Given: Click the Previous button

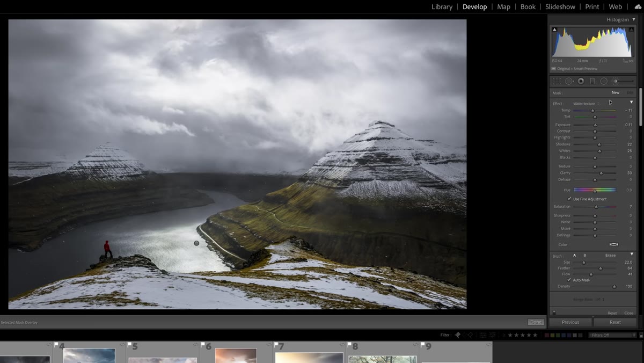Looking at the screenshot, I should click(570, 322).
